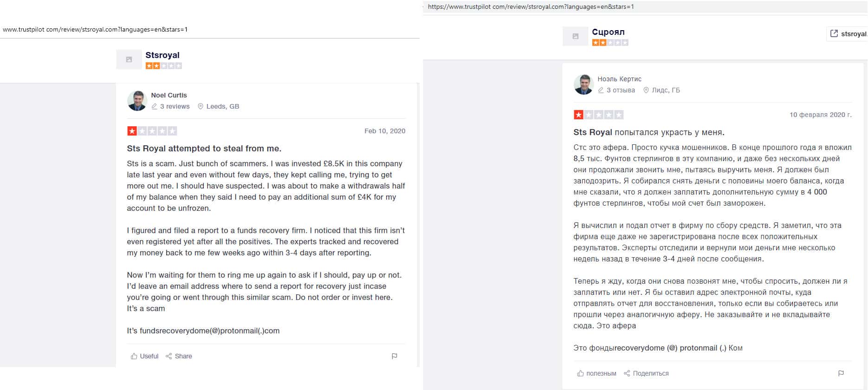Click the left browser address bar URL

pos(95,29)
